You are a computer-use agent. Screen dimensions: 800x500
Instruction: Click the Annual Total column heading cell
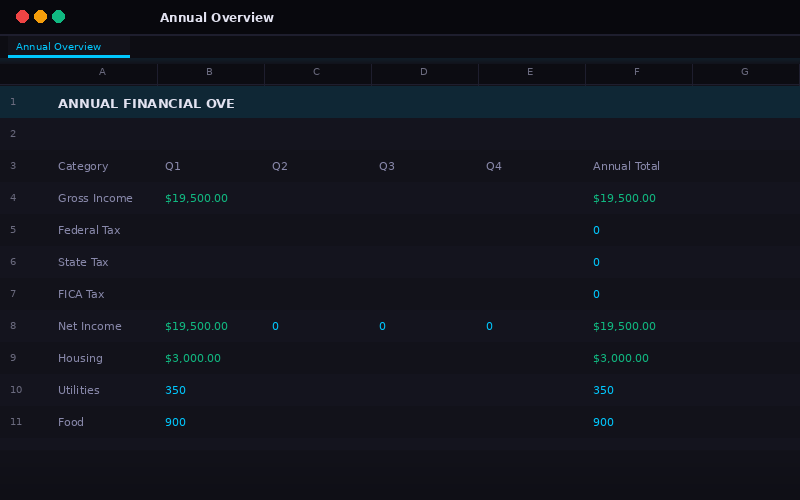coord(626,166)
